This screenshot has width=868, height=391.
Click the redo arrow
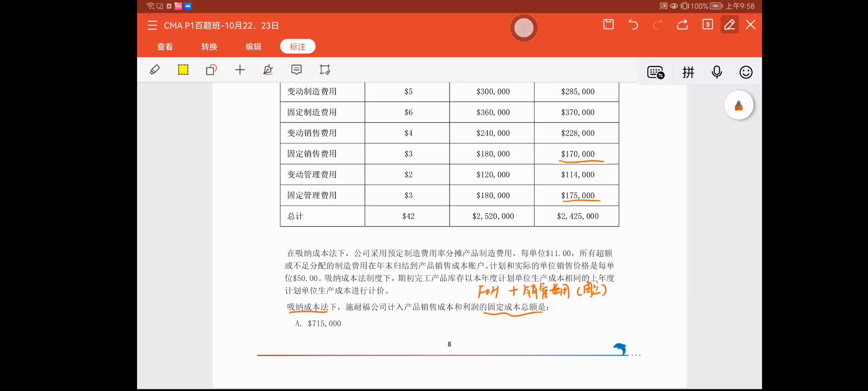658,25
